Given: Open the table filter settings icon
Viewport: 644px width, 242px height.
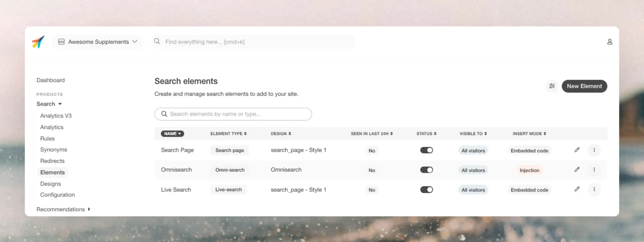Looking at the screenshot, I should pos(552,86).
